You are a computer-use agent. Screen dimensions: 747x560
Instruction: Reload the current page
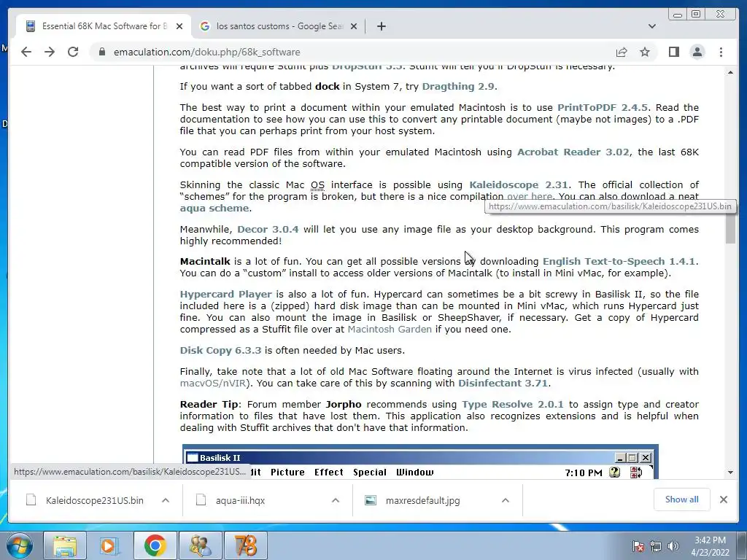pyautogui.click(x=73, y=52)
